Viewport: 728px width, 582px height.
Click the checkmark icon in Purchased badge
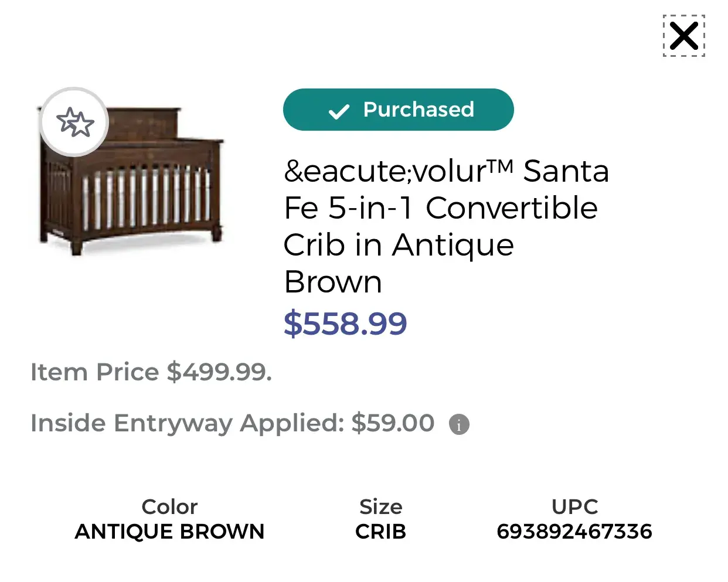pyautogui.click(x=339, y=111)
